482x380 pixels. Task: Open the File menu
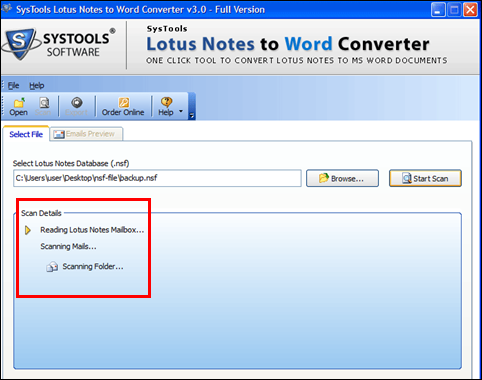tap(13, 86)
